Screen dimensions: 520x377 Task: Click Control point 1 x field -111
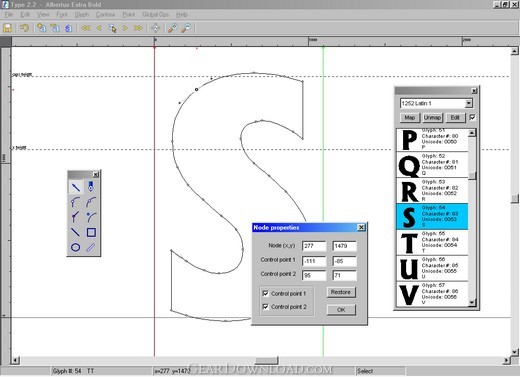coord(314,261)
